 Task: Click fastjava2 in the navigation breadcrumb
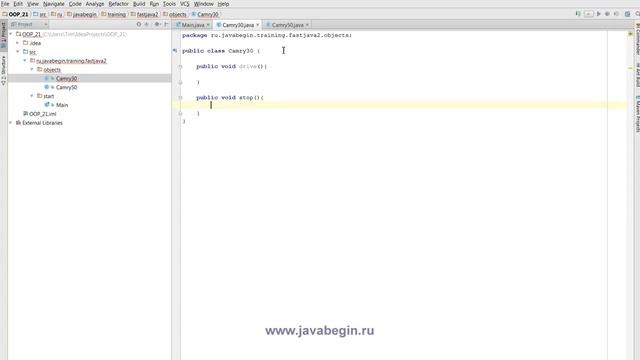pyautogui.click(x=144, y=14)
